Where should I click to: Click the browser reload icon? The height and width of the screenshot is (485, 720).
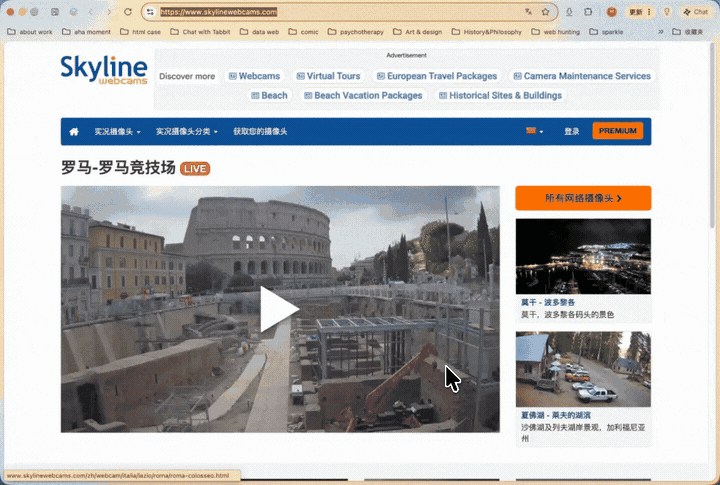coord(128,12)
